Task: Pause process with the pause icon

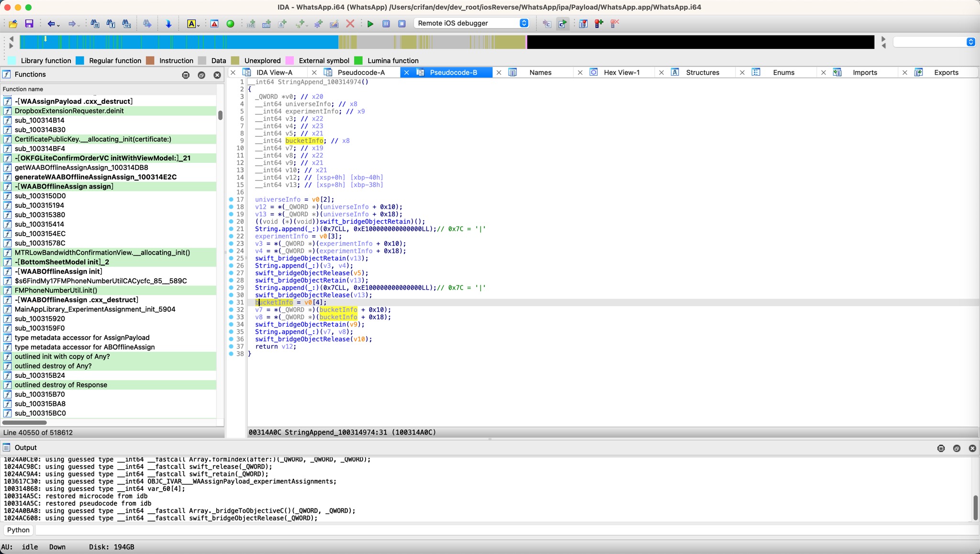Action: pos(386,23)
